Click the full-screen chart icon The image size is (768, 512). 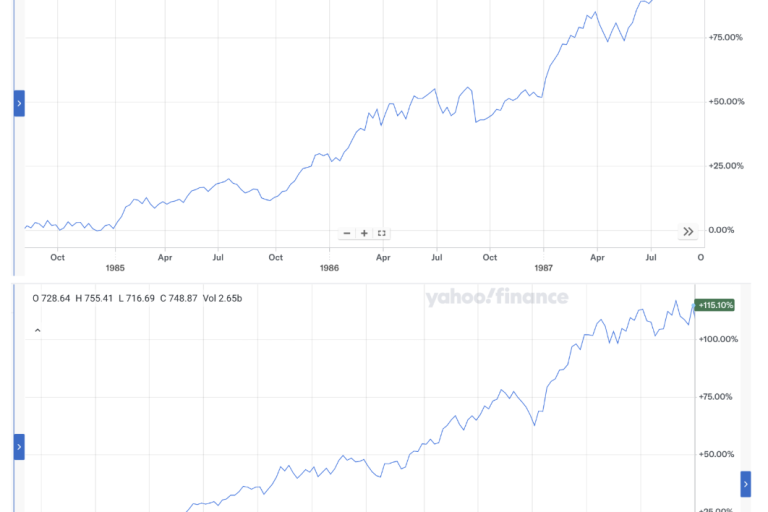click(382, 233)
